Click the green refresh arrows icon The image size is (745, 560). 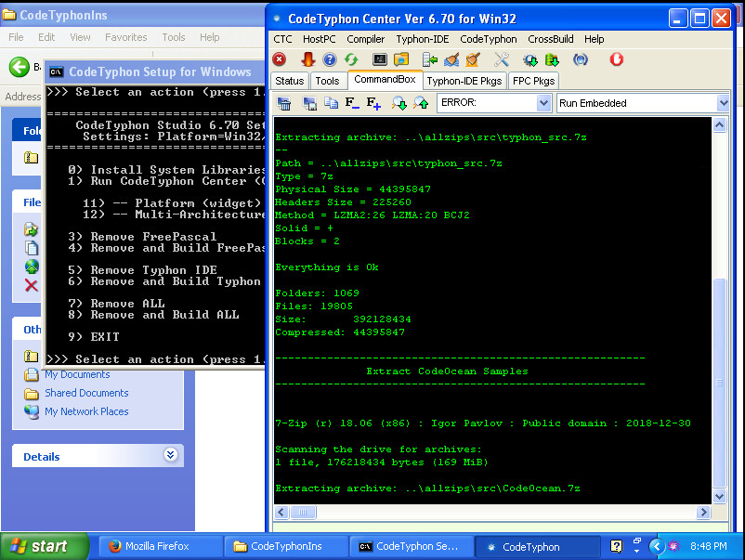click(x=351, y=59)
